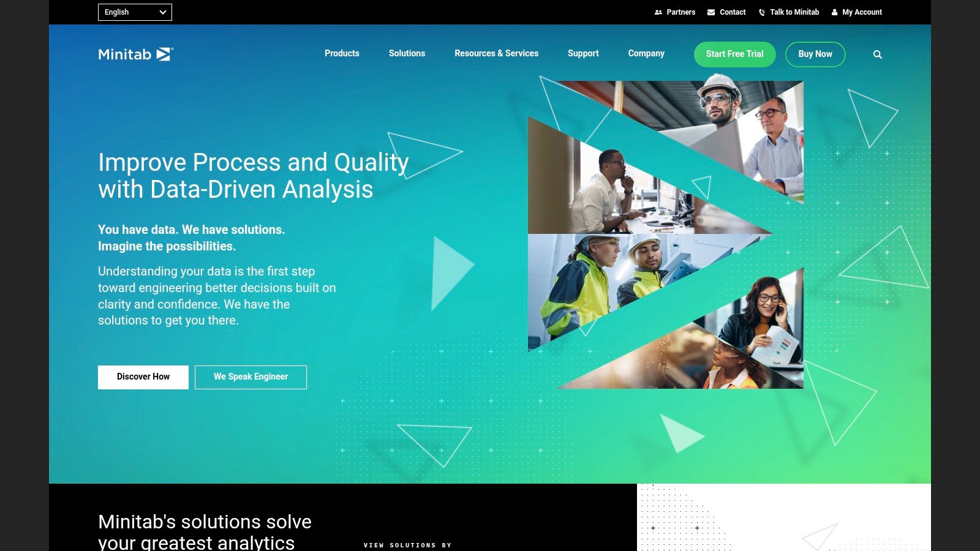Open the Products menu

[342, 53]
